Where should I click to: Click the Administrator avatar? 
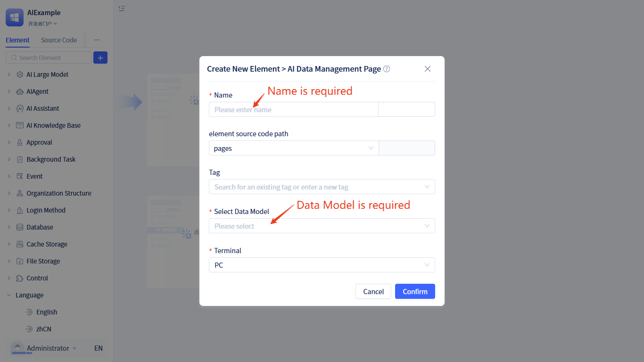pyautogui.click(x=17, y=348)
